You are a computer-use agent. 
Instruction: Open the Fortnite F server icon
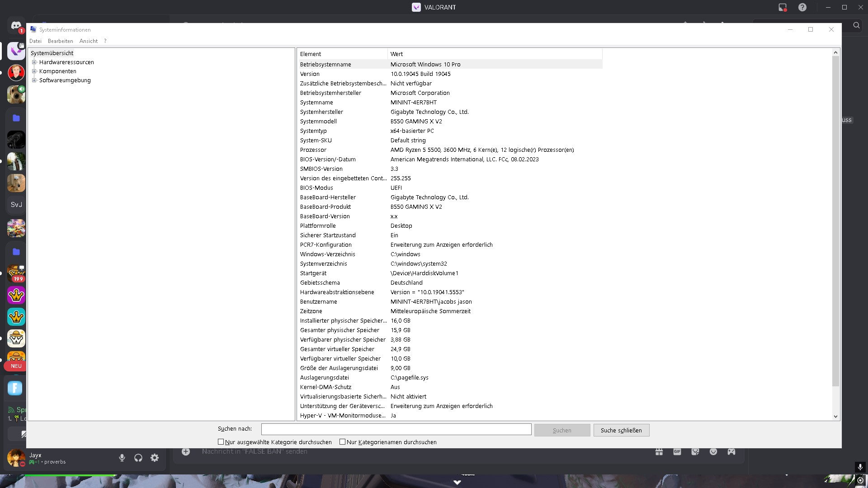15,388
